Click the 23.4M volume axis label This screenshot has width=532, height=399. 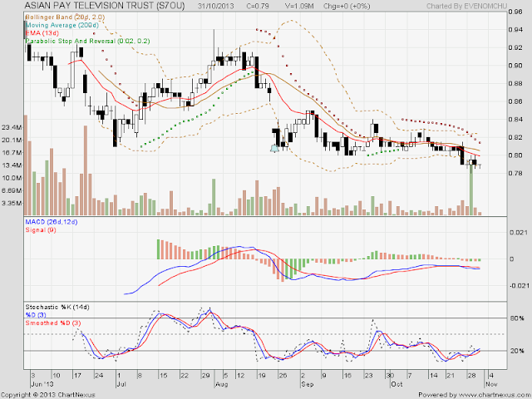point(12,127)
